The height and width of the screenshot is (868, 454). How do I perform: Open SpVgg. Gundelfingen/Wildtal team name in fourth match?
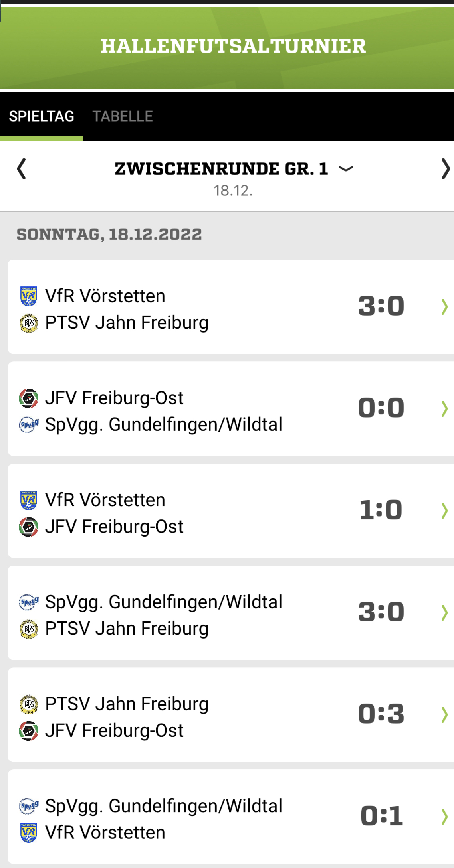pyautogui.click(x=164, y=602)
